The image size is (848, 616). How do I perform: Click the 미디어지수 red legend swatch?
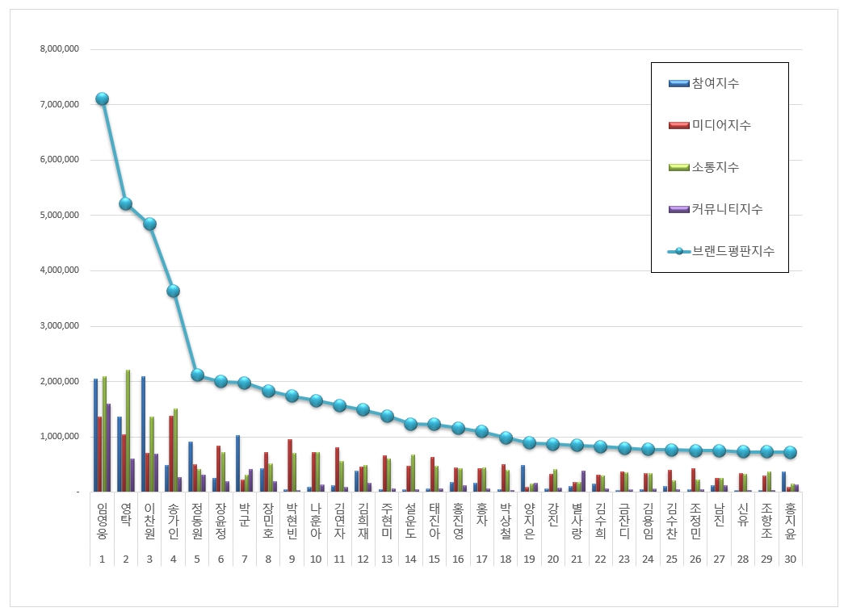(x=678, y=125)
